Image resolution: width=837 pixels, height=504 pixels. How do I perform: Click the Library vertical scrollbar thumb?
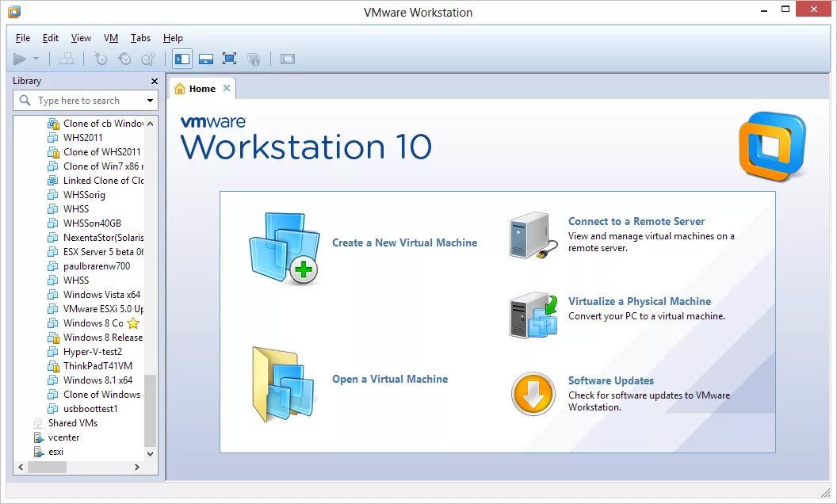point(151,410)
